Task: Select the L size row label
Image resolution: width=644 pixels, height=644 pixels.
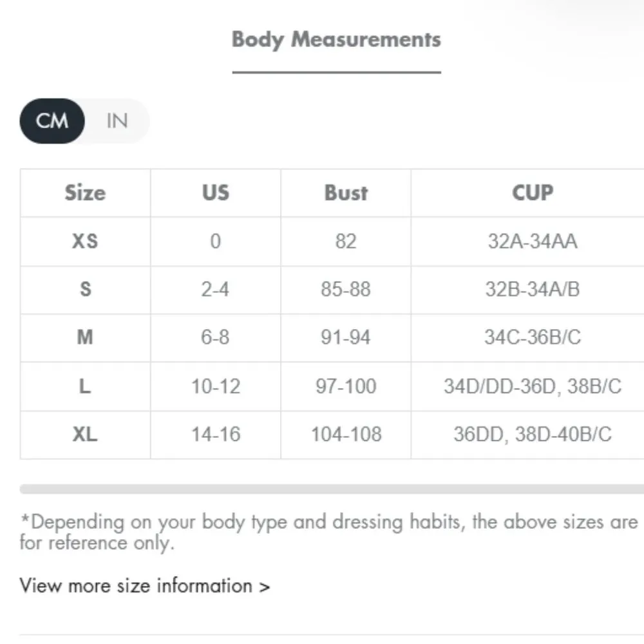Action: (x=85, y=386)
